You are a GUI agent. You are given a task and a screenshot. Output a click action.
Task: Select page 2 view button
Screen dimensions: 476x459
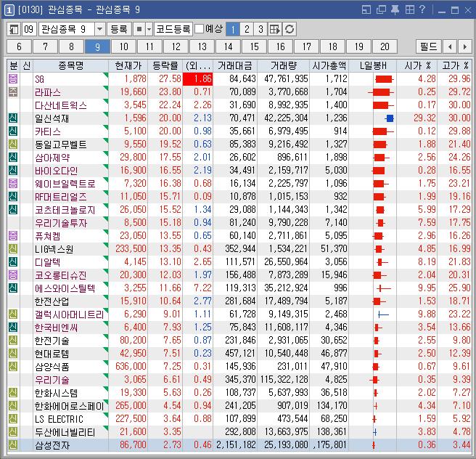[x=247, y=30]
